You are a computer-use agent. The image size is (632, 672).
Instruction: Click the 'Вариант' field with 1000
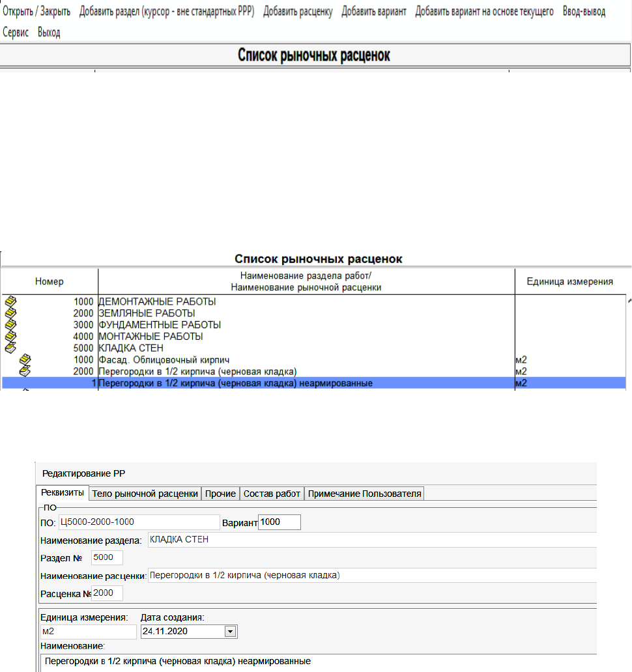click(279, 522)
